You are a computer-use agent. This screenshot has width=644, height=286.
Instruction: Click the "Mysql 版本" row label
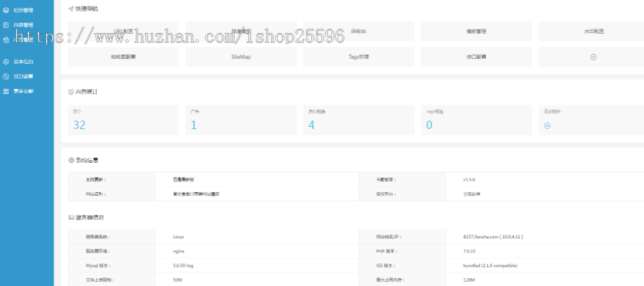point(98,265)
